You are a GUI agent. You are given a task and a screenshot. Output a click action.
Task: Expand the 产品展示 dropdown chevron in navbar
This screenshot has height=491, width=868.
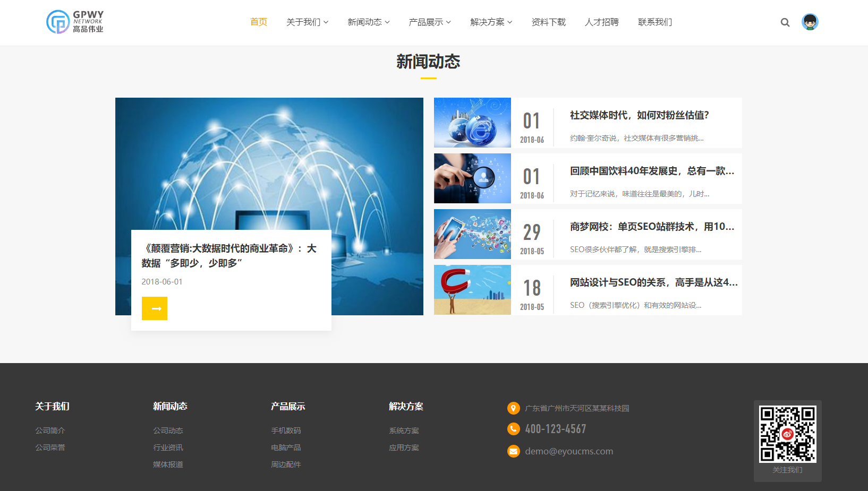tap(448, 22)
